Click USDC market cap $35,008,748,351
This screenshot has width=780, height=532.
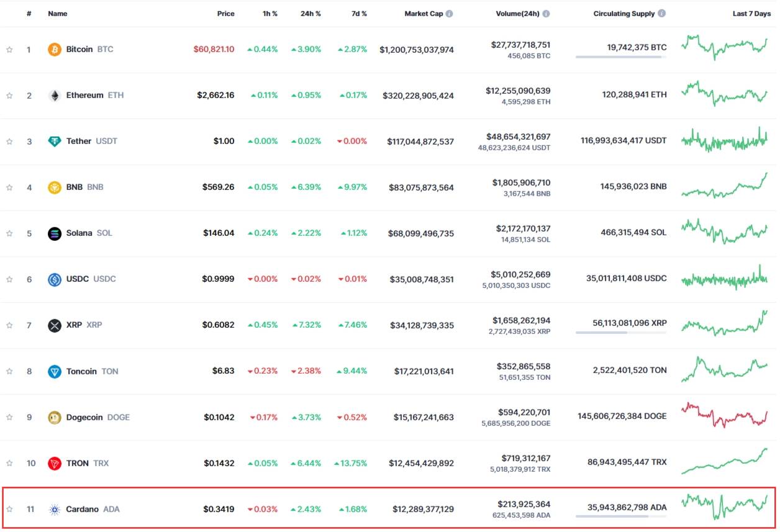[x=422, y=279]
